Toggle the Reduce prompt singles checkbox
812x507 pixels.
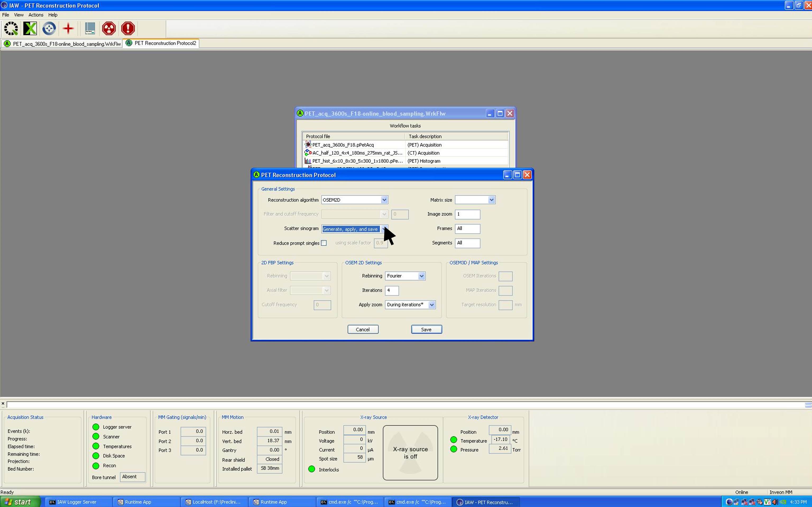(x=324, y=243)
